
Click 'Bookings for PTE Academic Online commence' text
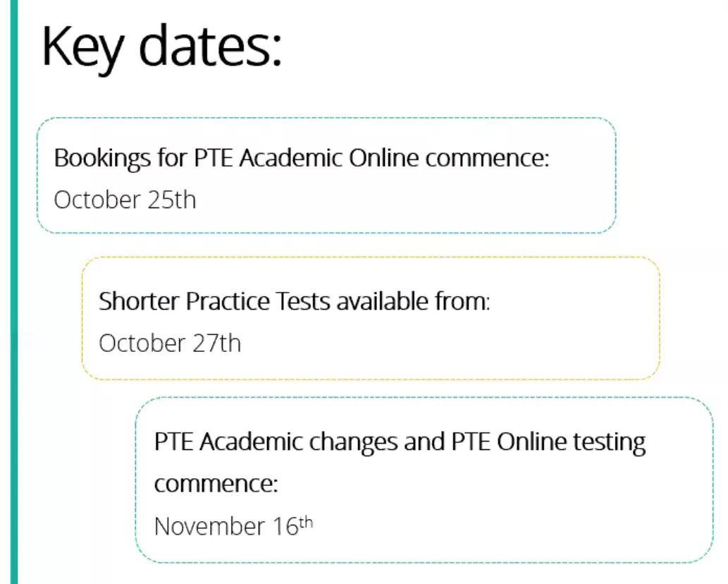click(x=302, y=158)
